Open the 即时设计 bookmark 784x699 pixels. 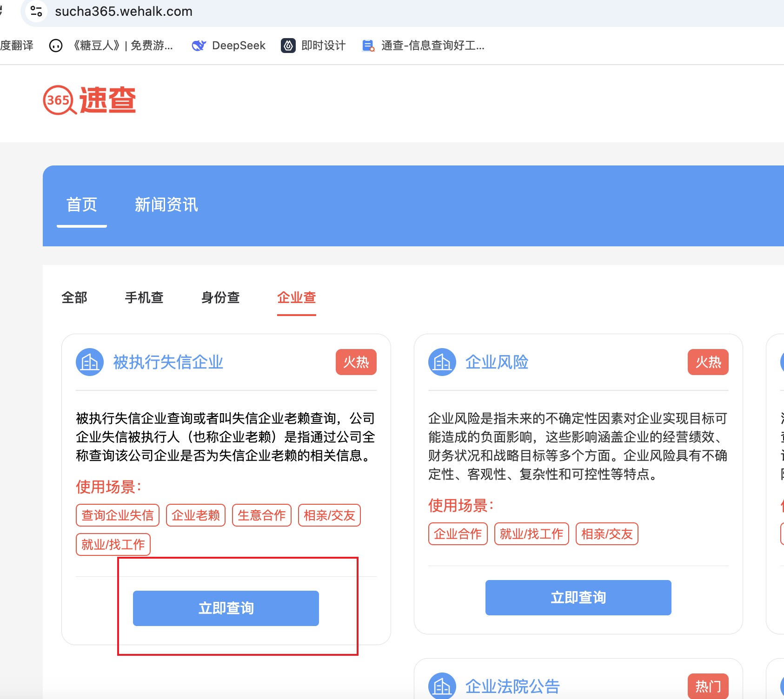pos(313,46)
